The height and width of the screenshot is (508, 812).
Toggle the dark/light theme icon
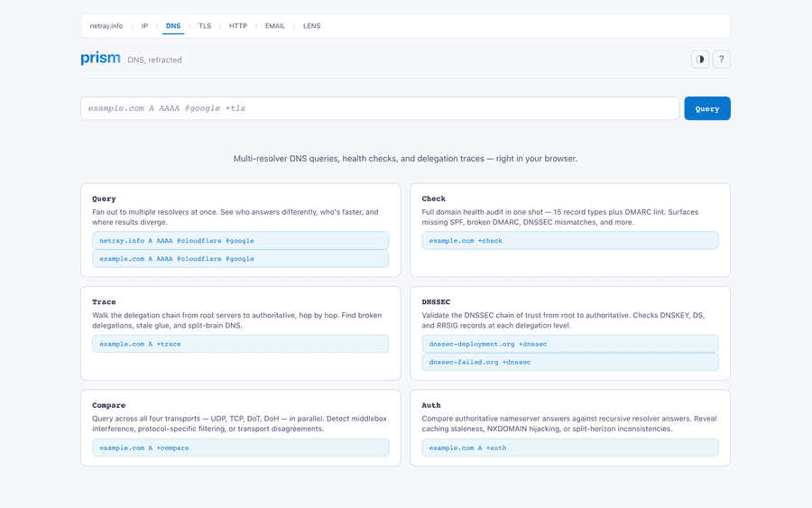point(699,60)
